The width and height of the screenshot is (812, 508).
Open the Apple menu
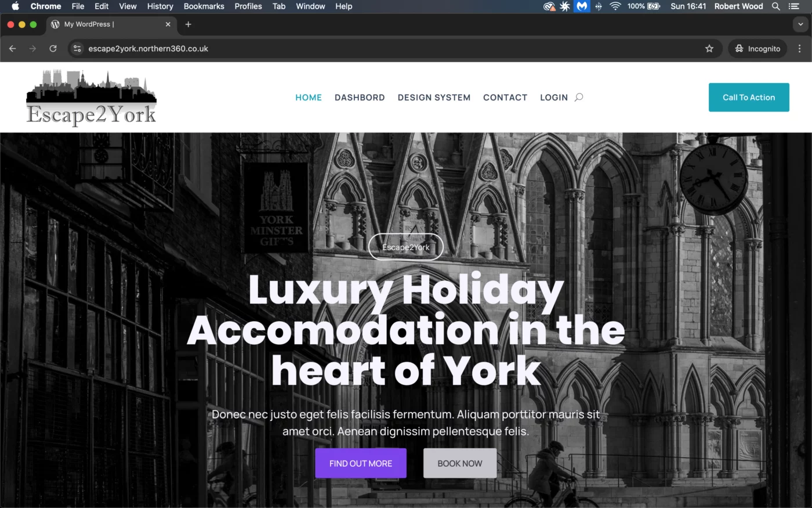tap(16, 6)
